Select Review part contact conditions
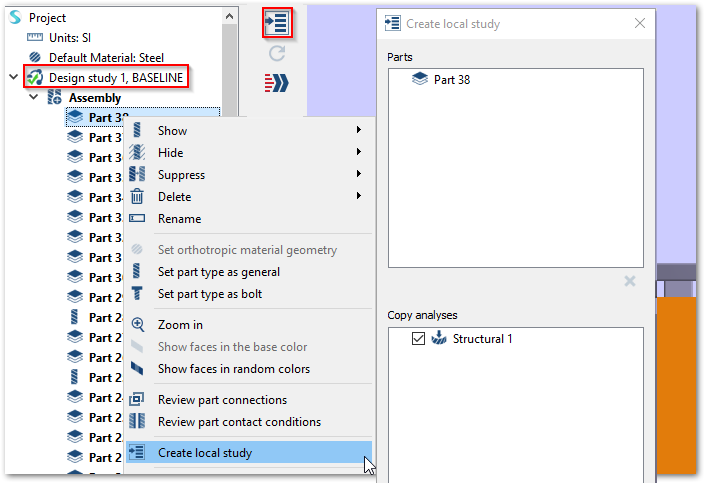This screenshot has width=705, height=483. coord(239,422)
